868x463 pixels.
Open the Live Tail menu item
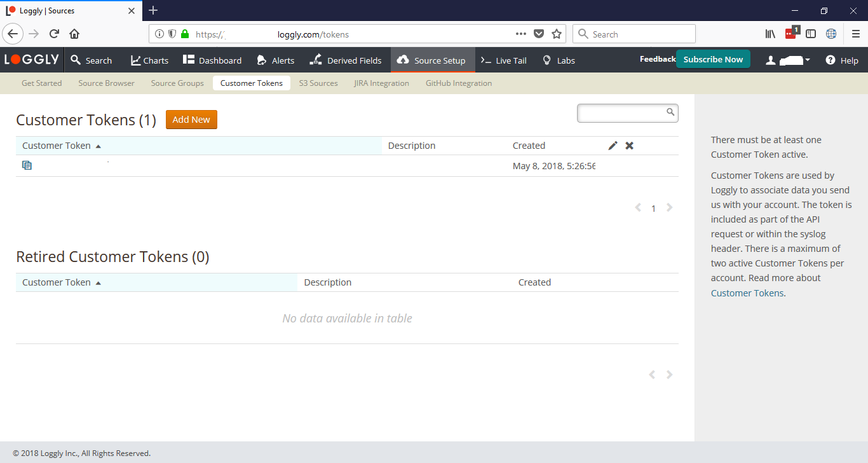(504, 60)
